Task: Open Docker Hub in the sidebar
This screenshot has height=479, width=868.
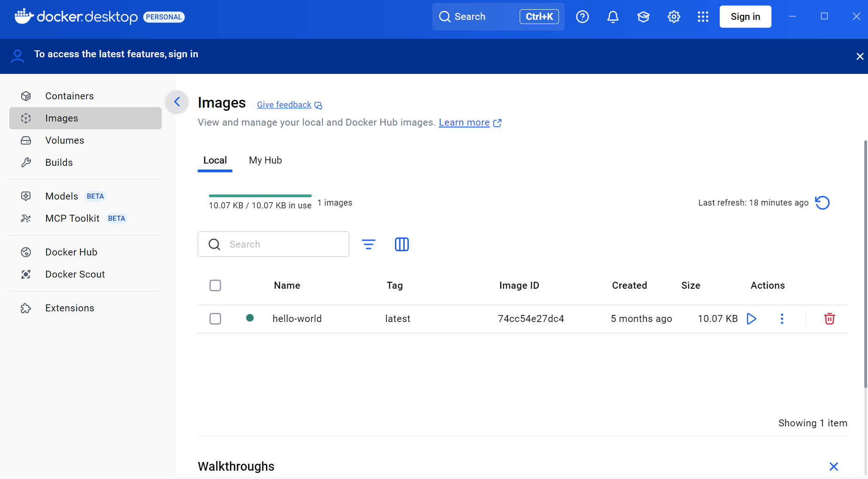Action: [85, 252]
